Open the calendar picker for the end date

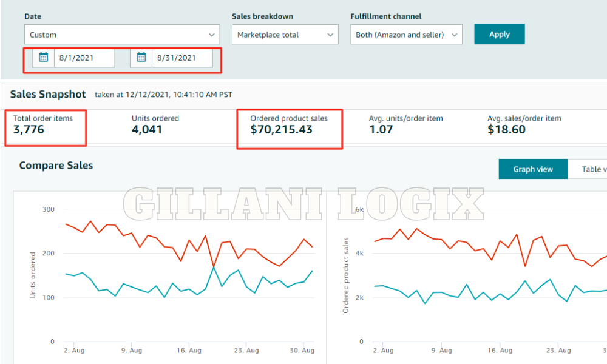[x=141, y=58]
